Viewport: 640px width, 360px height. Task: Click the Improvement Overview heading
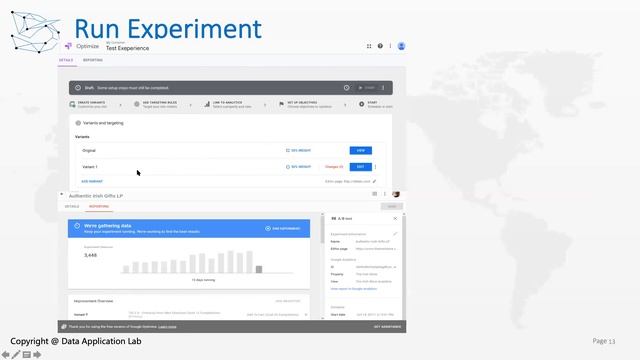pos(93,301)
